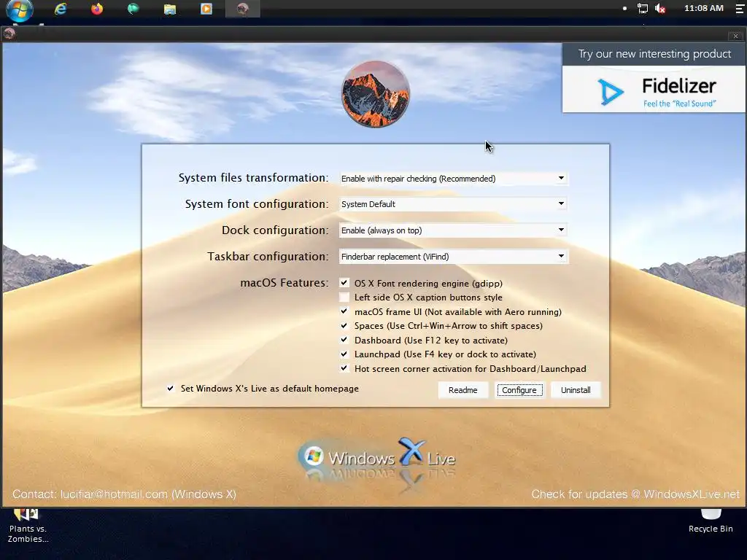Enable Left side OS X caption buttons style
Screen dimensions: 747x560
point(344,297)
